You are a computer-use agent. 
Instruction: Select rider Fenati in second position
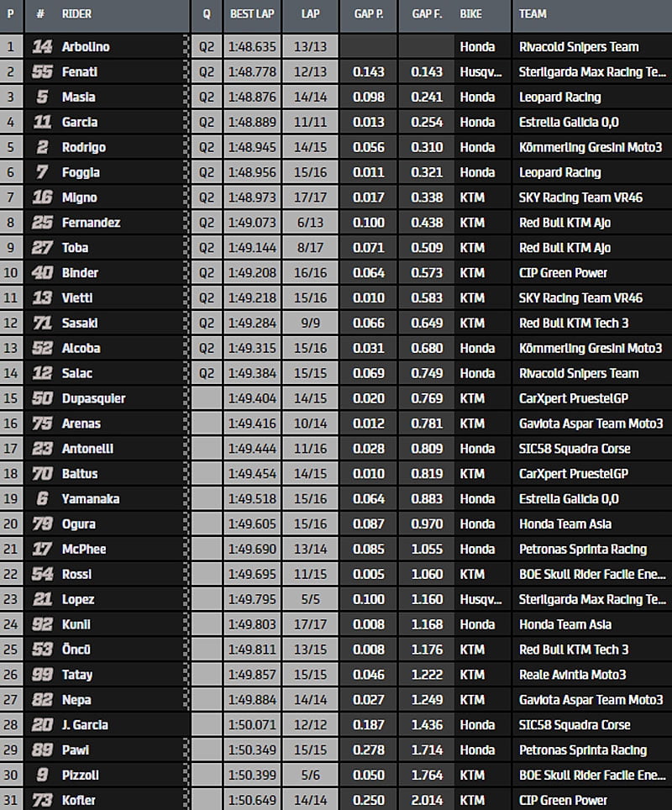(79, 72)
